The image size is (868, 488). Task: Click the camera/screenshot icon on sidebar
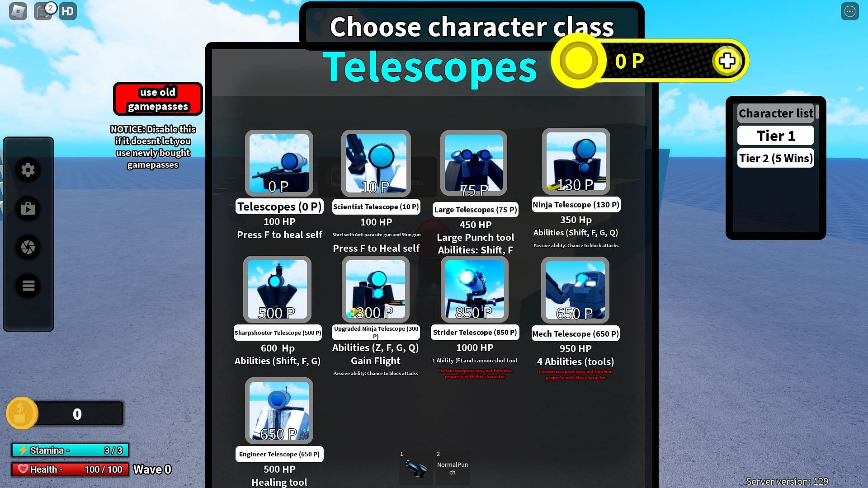28,247
